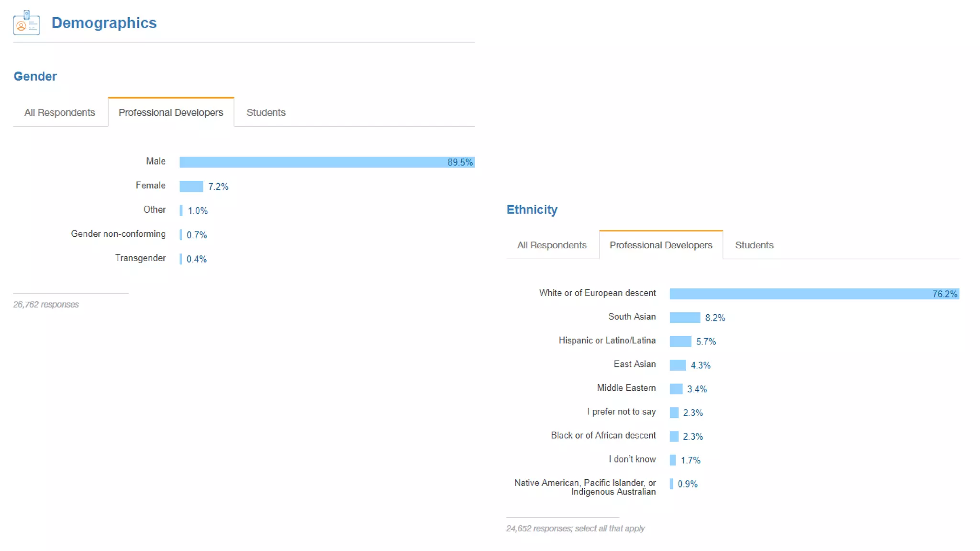Viewport: 980px width, 551px height.
Task: Select Gender All Respondents tab
Action: [x=60, y=112]
